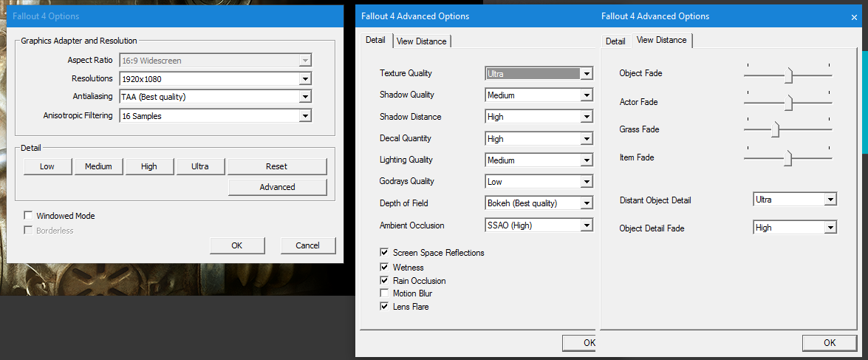Click OK below the Lens Flare checkbox

coord(580,343)
